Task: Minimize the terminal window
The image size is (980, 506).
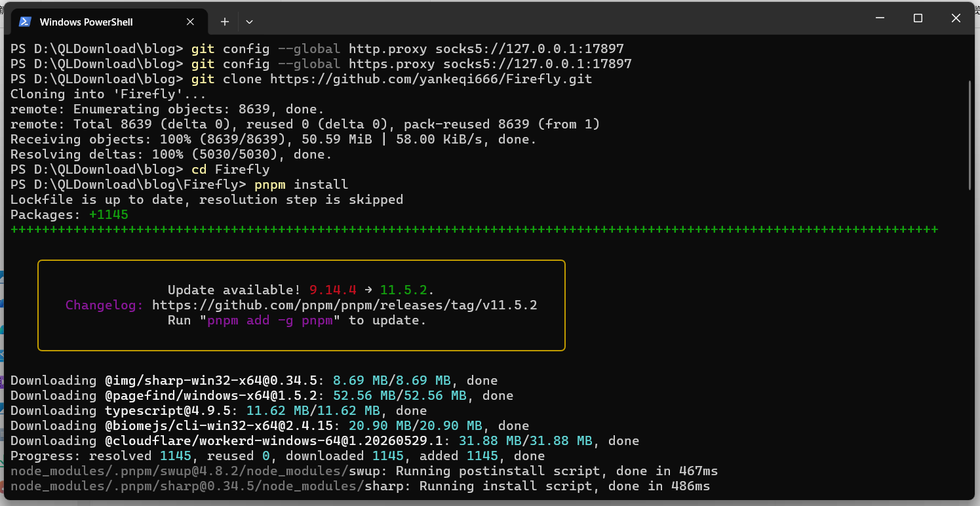Action: tap(880, 18)
